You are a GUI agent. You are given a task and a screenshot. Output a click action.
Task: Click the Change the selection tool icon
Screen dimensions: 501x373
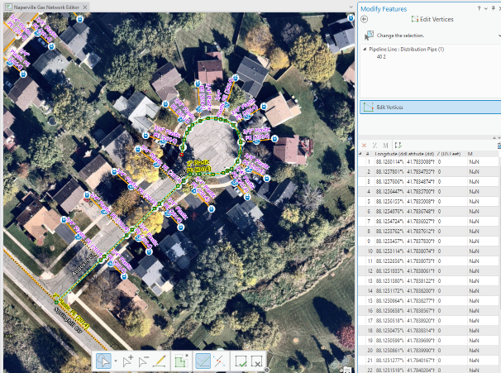[x=369, y=35]
